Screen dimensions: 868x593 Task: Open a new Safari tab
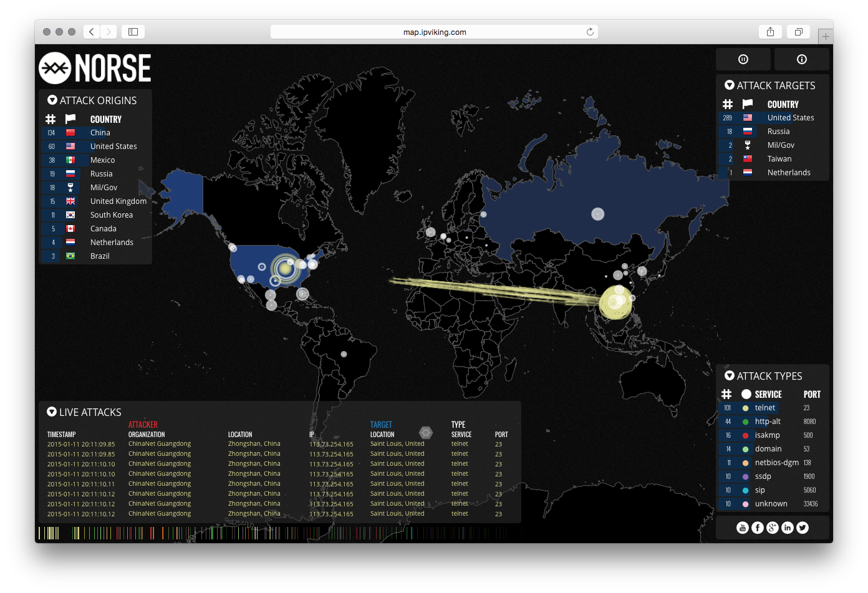[x=826, y=36]
